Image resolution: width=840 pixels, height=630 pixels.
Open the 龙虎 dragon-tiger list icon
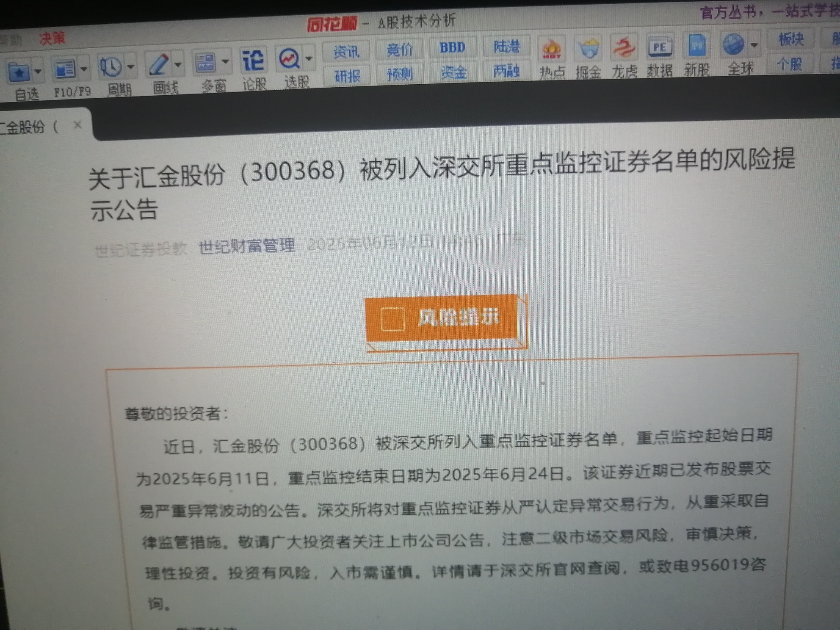[x=624, y=48]
